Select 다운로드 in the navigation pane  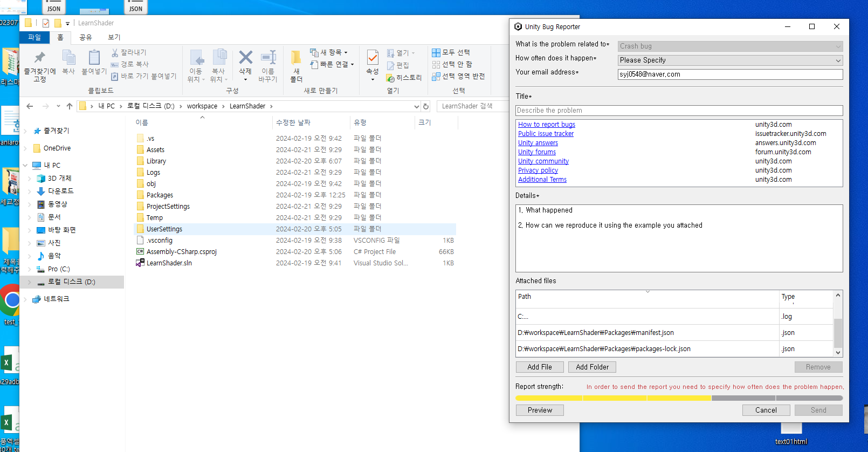click(x=60, y=191)
